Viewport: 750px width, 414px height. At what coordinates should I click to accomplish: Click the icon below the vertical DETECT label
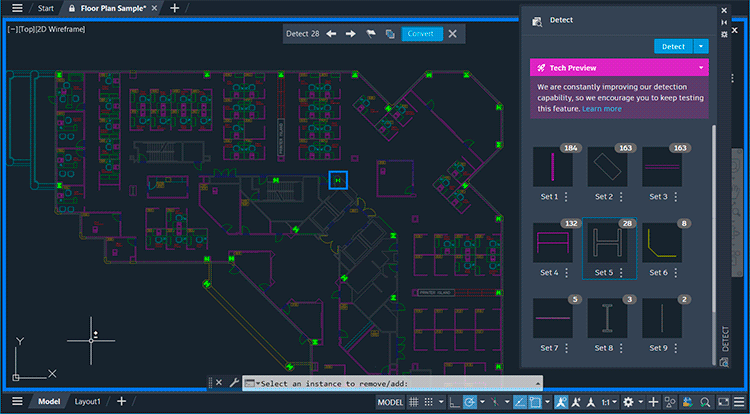click(x=725, y=362)
